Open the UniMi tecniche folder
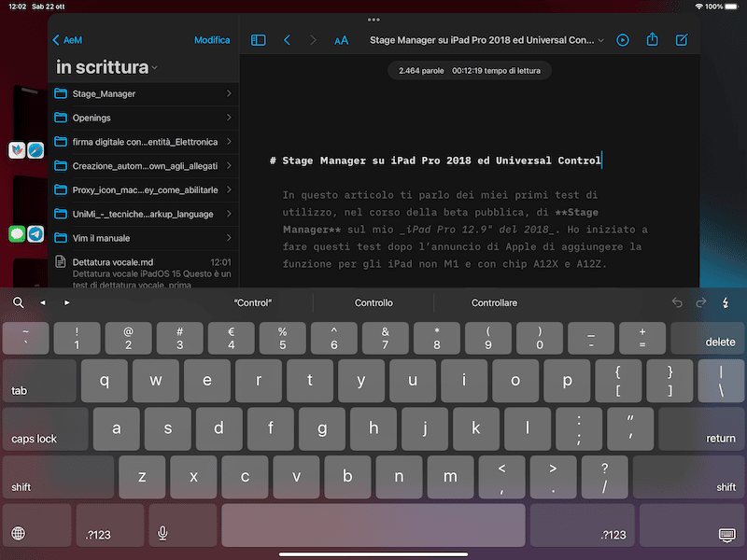The width and height of the screenshot is (747, 560). (144, 214)
